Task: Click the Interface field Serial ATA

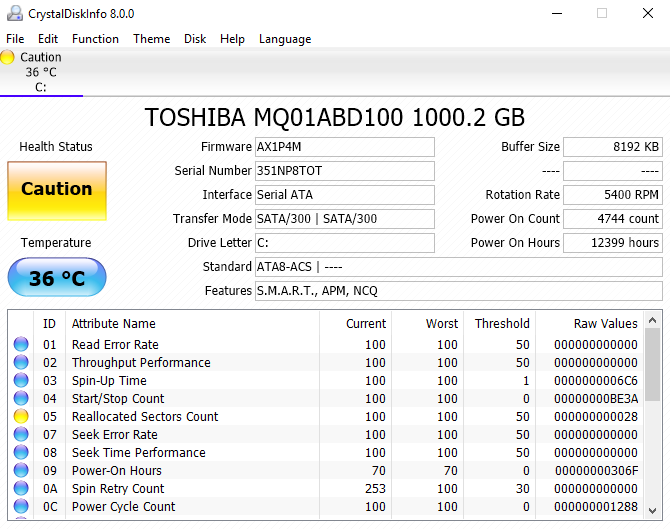Action: (x=345, y=194)
